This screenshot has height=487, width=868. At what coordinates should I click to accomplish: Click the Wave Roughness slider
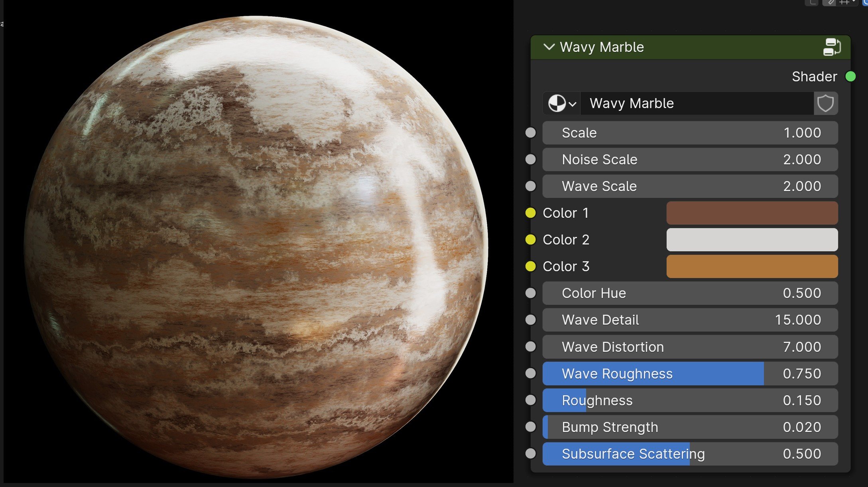[x=690, y=374]
